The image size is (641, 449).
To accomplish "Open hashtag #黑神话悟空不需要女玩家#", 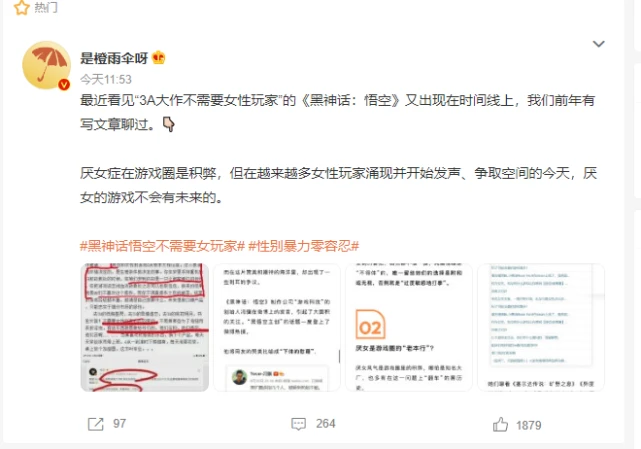I will (162, 246).
